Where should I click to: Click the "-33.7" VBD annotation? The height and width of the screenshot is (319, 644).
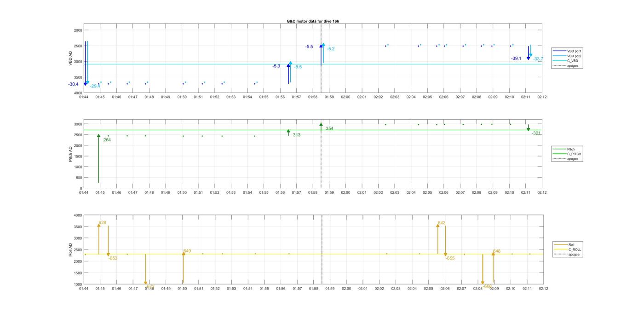tap(538, 59)
